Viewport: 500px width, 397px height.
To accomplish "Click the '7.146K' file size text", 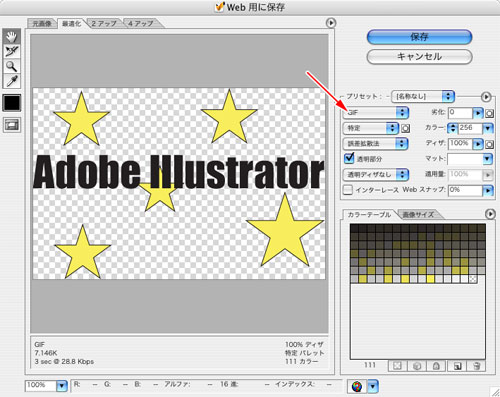I will pyautogui.click(x=46, y=353).
